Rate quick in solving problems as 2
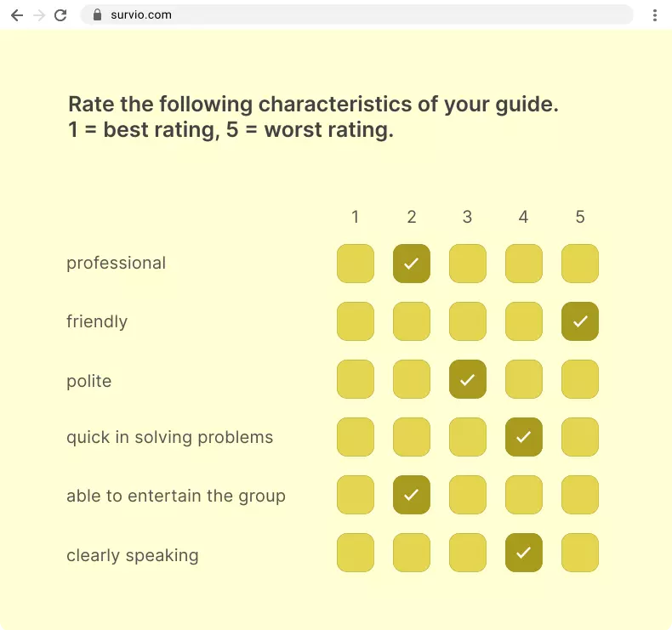 click(412, 437)
